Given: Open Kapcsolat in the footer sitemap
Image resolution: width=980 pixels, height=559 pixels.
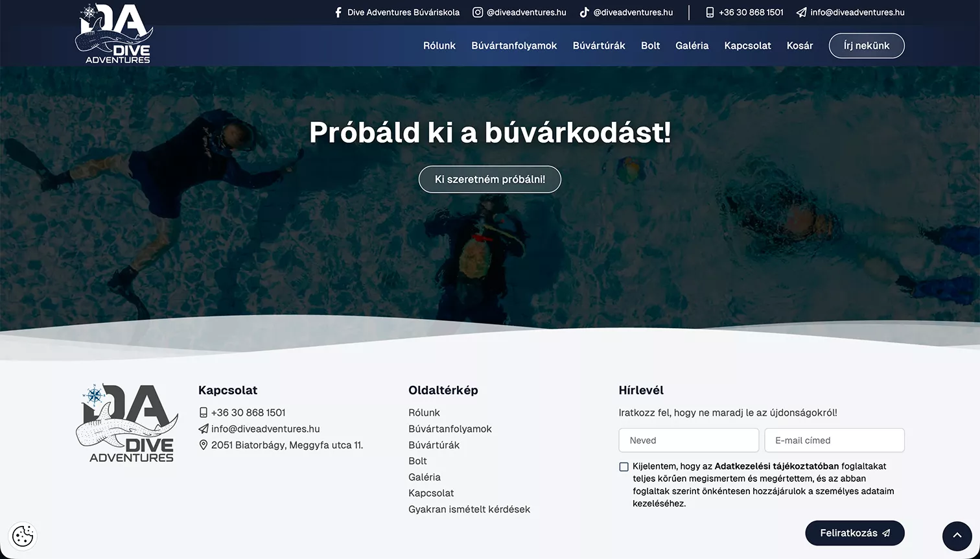Looking at the screenshot, I should 431,493.
